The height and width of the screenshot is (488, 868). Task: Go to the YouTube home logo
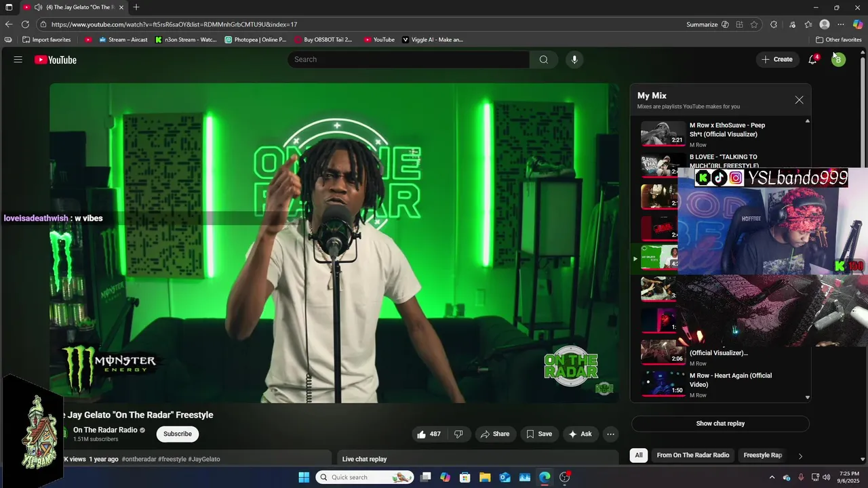point(56,60)
